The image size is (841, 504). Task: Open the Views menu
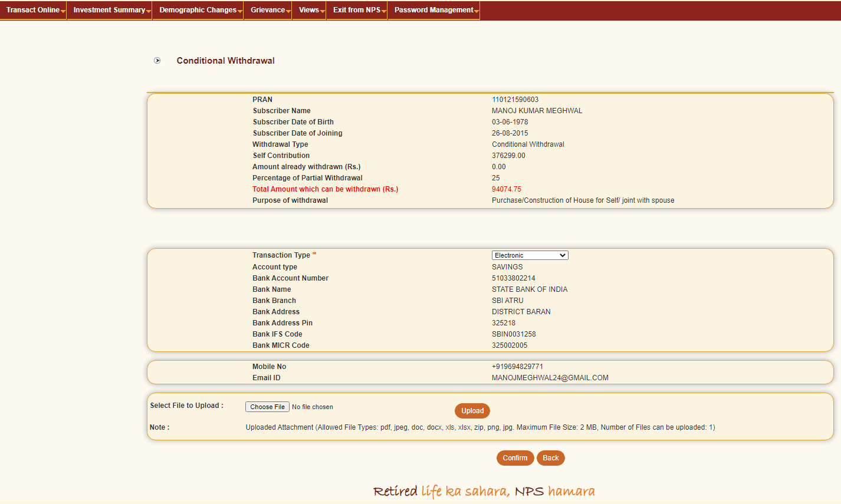click(307, 10)
